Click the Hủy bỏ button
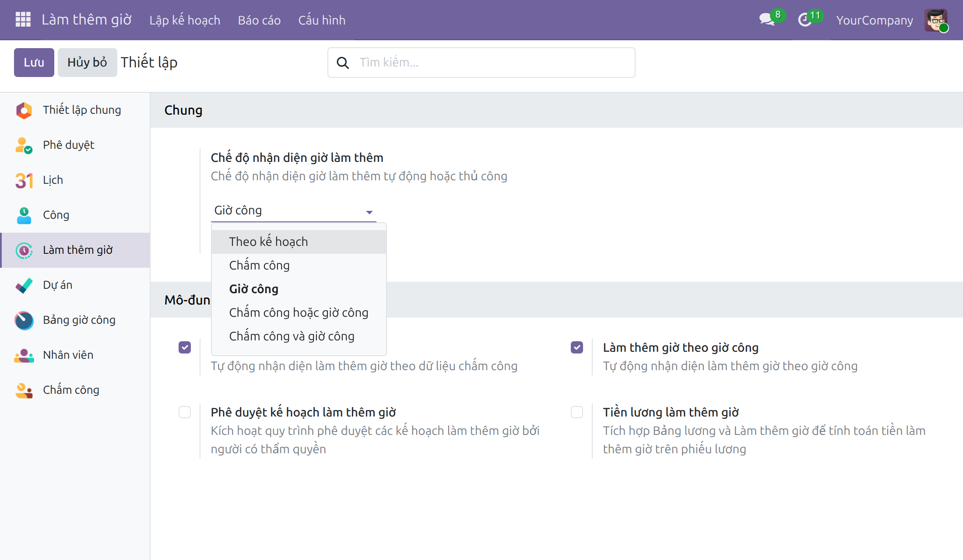The width and height of the screenshot is (963, 560). coord(87,63)
